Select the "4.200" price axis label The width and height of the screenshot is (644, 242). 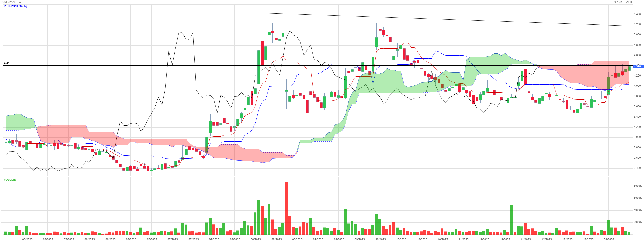(637, 75)
